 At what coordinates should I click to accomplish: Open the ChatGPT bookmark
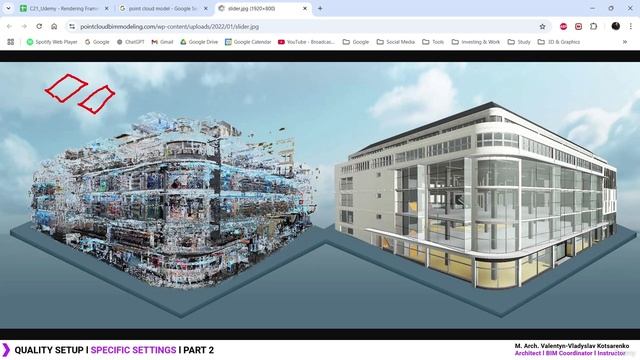coord(131,42)
